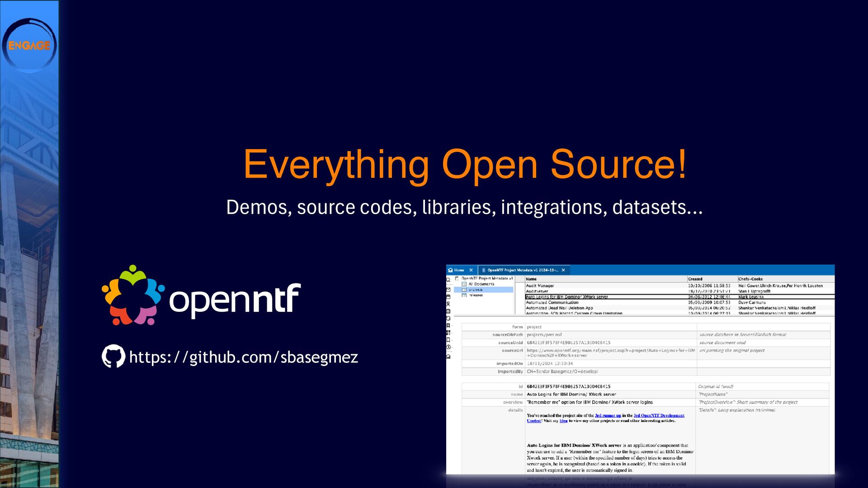Click the id field value 6B42E3F3F578F4E9
The width and height of the screenshot is (868, 488).
568,386
